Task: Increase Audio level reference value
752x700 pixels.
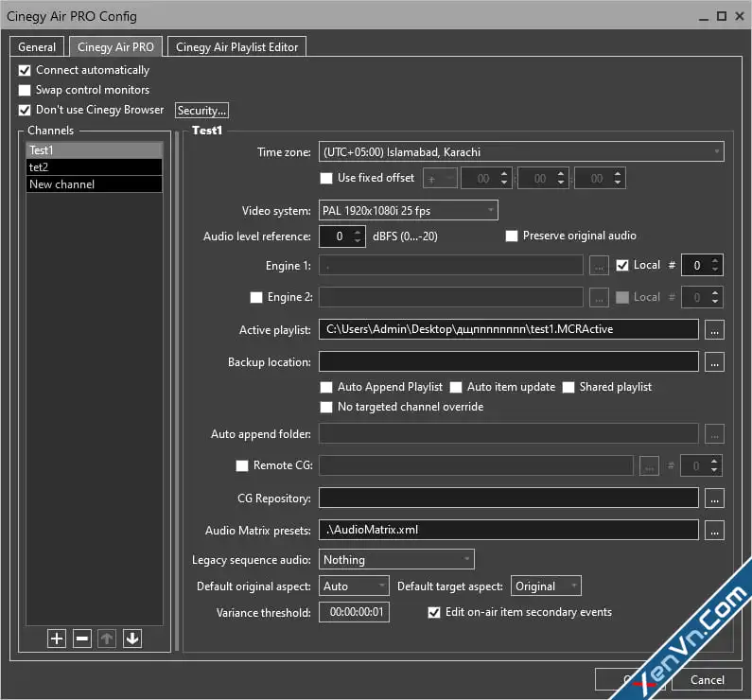Action: [x=357, y=232]
